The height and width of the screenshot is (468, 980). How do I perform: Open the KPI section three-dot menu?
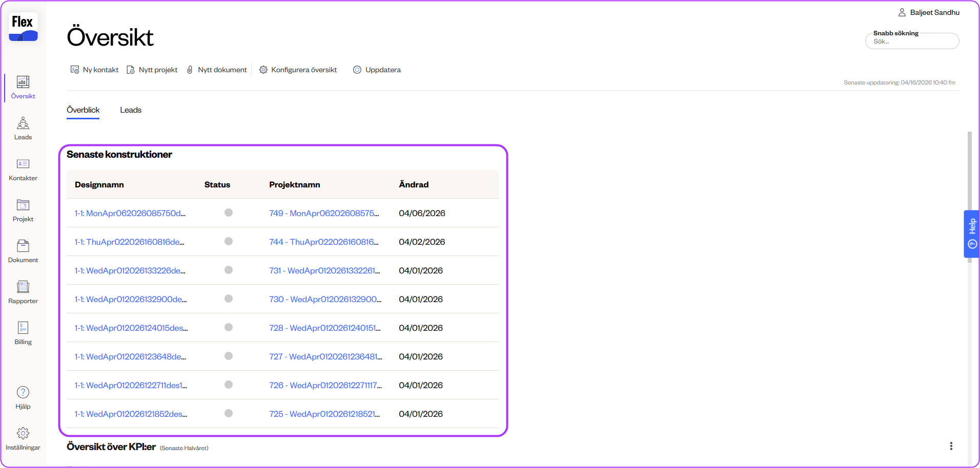951,446
